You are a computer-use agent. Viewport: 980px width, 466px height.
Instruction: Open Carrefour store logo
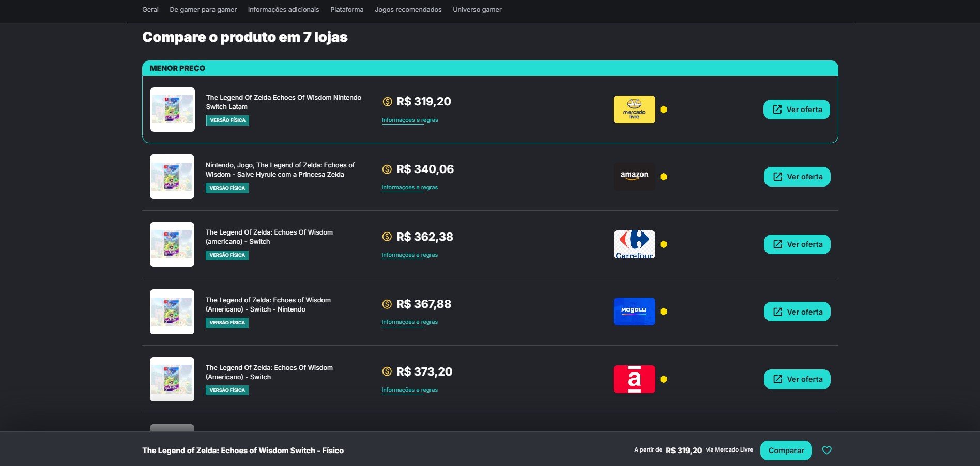(x=634, y=244)
